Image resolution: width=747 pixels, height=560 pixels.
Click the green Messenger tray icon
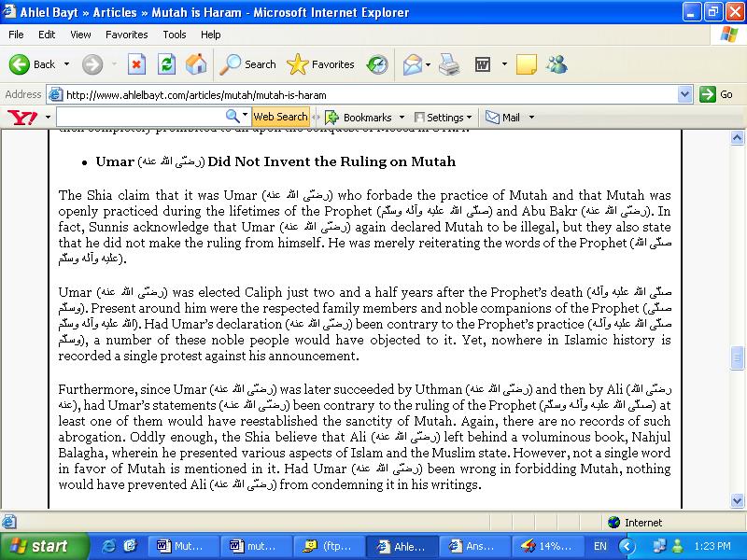676,546
